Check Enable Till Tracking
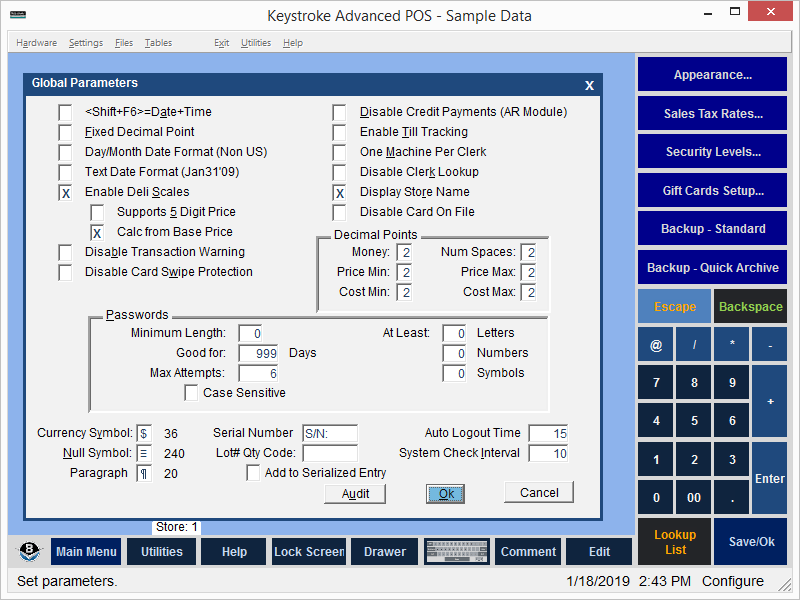This screenshot has height=600, width=800. point(340,132)
